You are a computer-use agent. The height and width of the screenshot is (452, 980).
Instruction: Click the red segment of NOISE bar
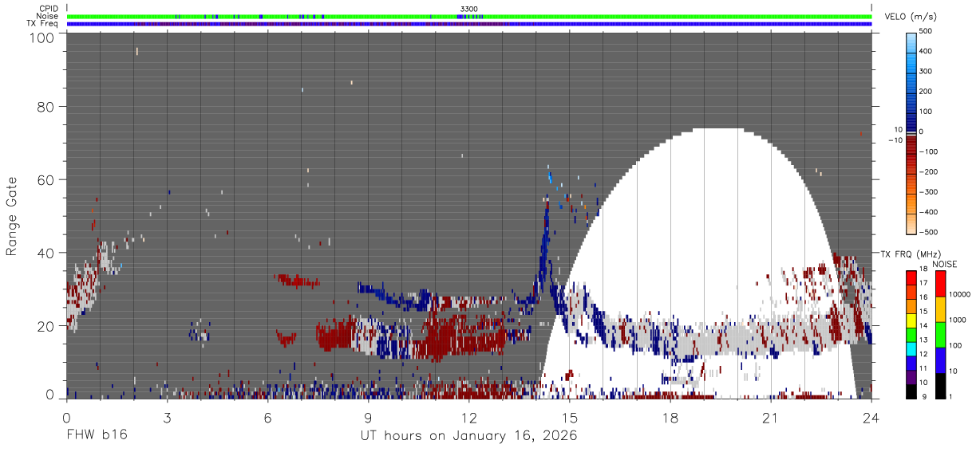coord(940,284)
